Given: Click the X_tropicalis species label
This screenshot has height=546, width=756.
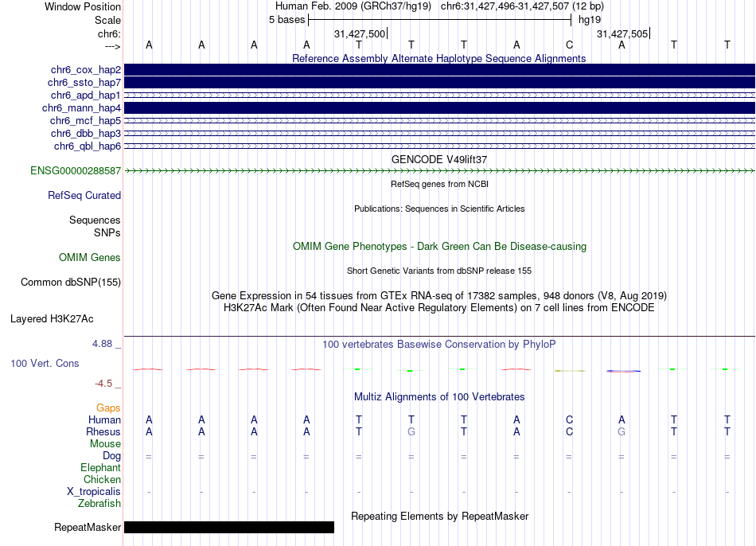Looking at the screenshot, I should [x=94, y=492].
